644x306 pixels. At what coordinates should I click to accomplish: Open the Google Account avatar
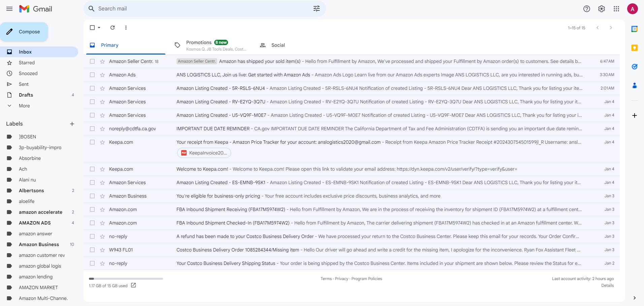633,9
